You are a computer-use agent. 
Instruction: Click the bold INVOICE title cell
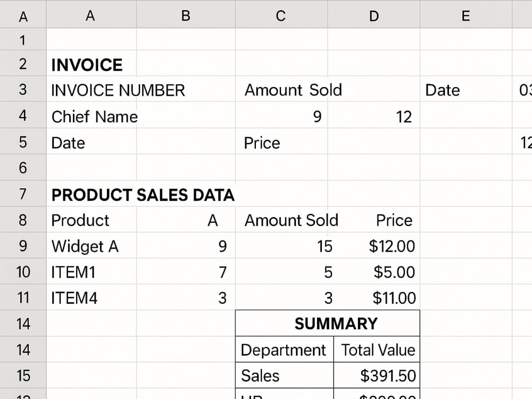pyautogui.click(x=92, y=64)
